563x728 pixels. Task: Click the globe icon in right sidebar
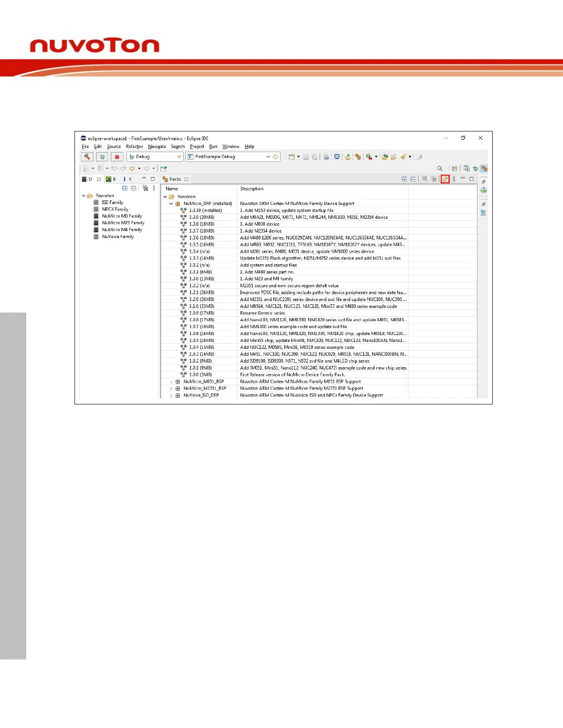tap(483, 190)
